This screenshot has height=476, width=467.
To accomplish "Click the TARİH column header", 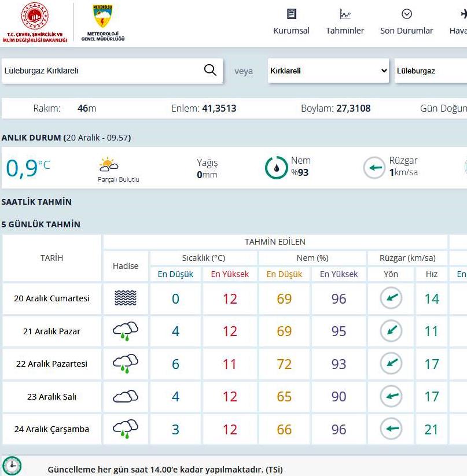I will (x=52, y=258).
